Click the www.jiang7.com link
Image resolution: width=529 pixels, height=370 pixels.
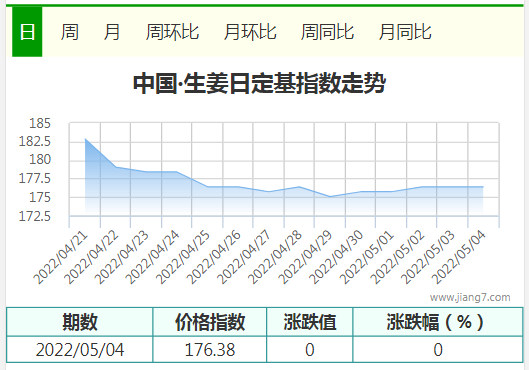click(470, 297)
